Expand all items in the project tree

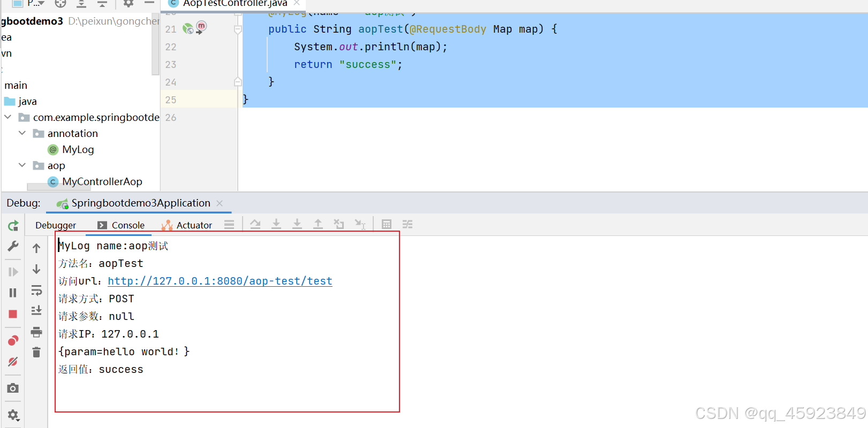(81, 3)
